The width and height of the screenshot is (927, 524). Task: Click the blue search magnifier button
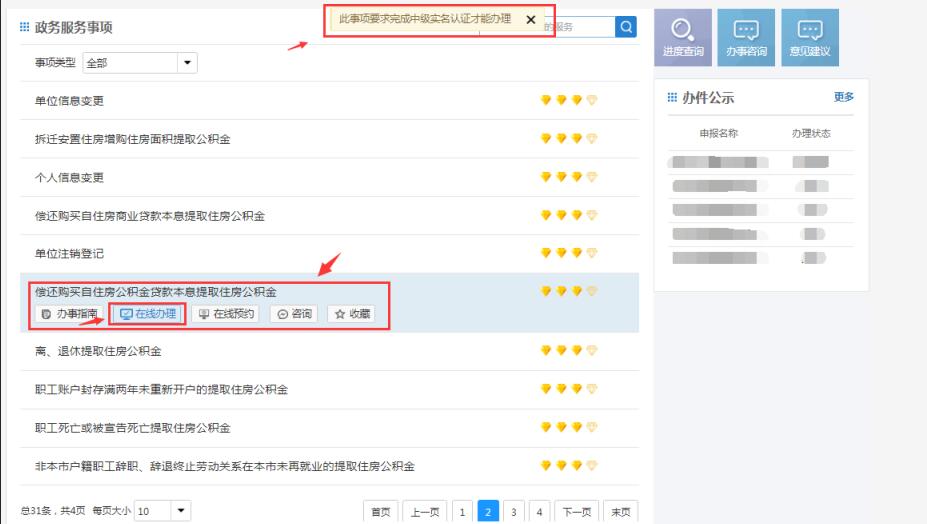pos(626,27)
